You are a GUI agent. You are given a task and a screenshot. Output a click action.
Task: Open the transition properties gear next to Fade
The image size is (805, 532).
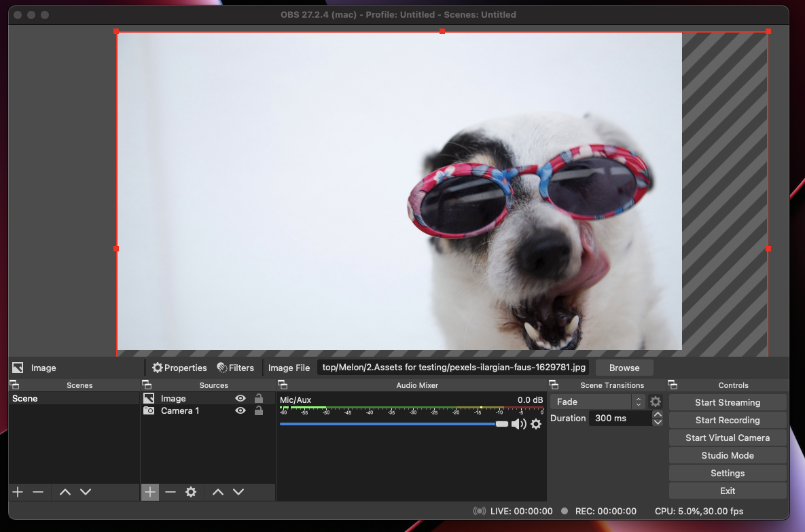pyautogui.click(x=656, y=402)
